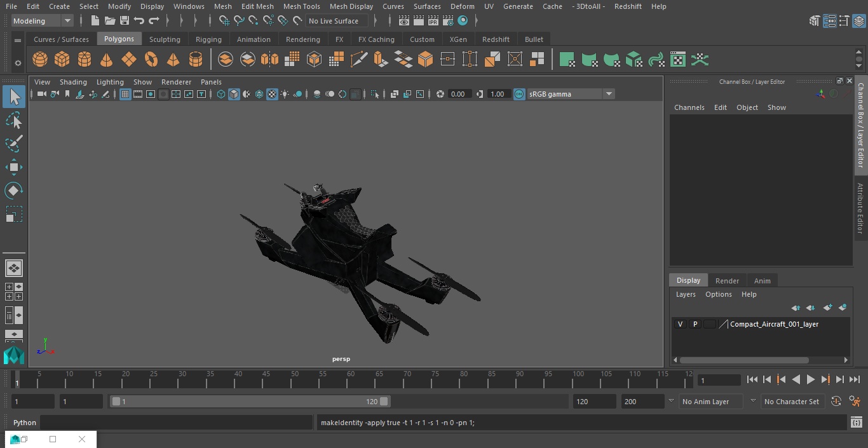Select the Move tool in toolbox

14,167
